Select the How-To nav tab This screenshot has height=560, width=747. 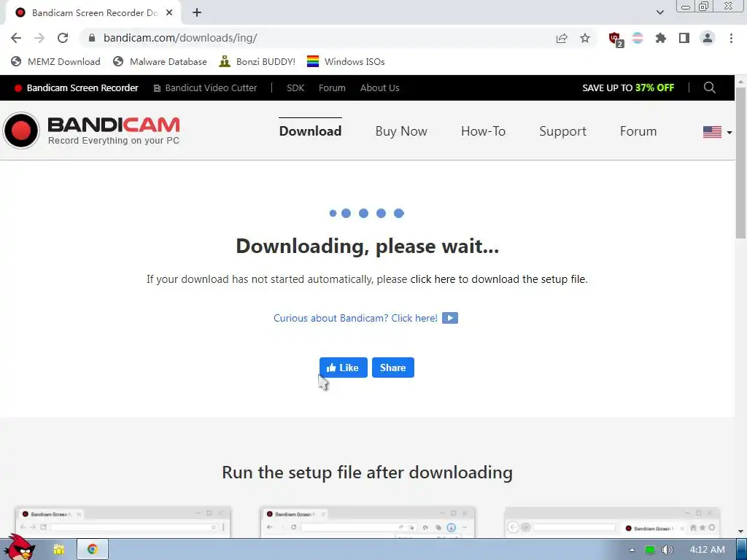(483, 131)
